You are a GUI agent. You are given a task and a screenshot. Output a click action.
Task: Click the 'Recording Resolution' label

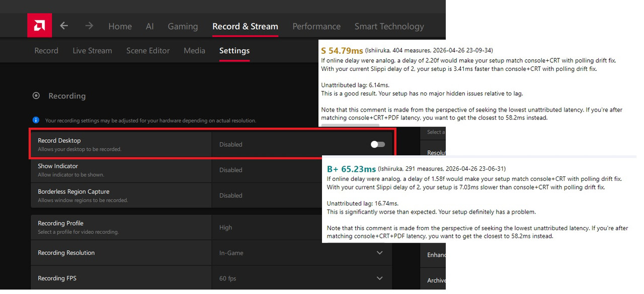tap(66, 253)
